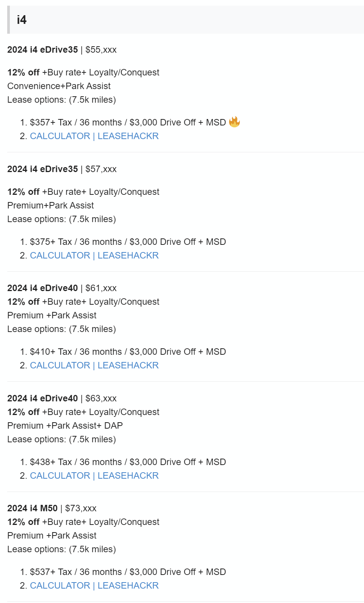Screen dimensions: 364x603
Task: Click the 2024 i4 eDrive35 $57,xxx title
Action: click(62, 169)
